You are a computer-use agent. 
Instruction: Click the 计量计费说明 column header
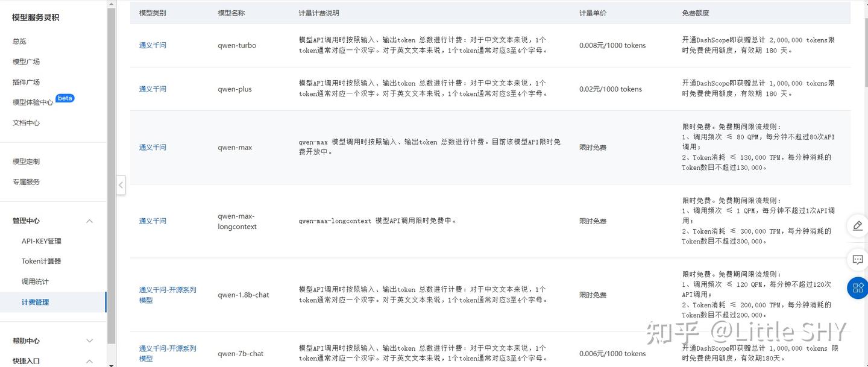point(319,13)
